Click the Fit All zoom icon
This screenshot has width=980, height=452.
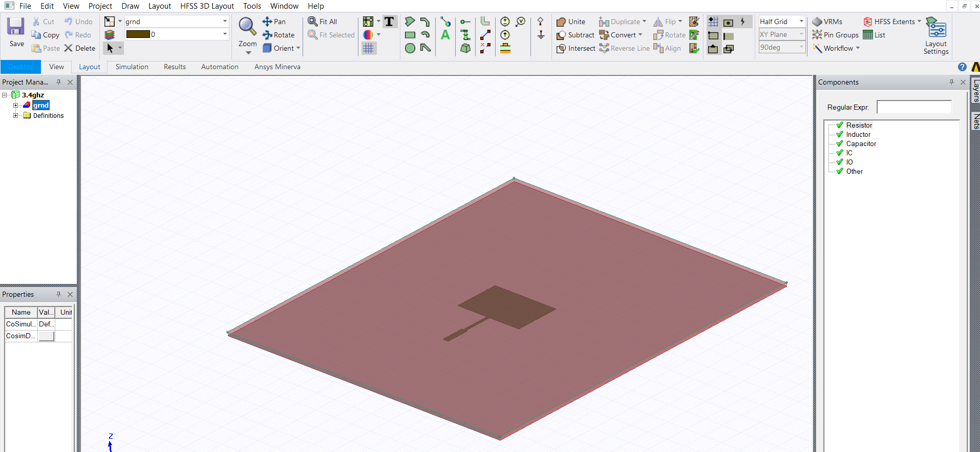click(x=323, y=22)
